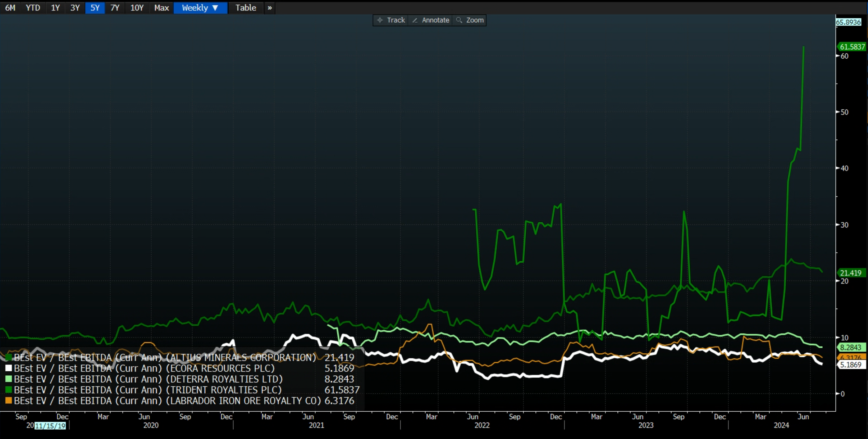Select the 6M time range

tap(10, 8)
